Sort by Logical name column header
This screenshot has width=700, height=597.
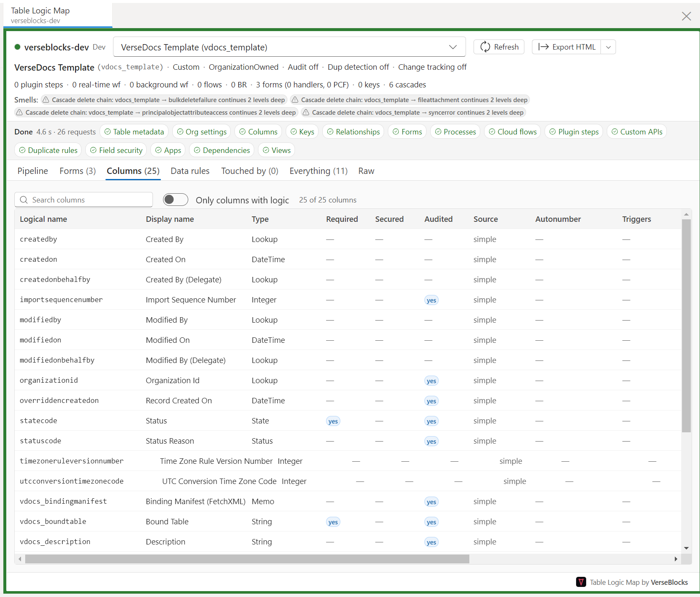pyautogui.click(x=43, y=219)
